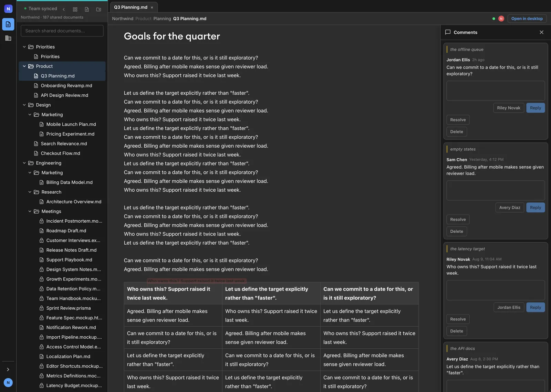Collapse the Engineering folder chevron
Screen dimensions: 551x392
pyautogui.click(x=24, y=163)
